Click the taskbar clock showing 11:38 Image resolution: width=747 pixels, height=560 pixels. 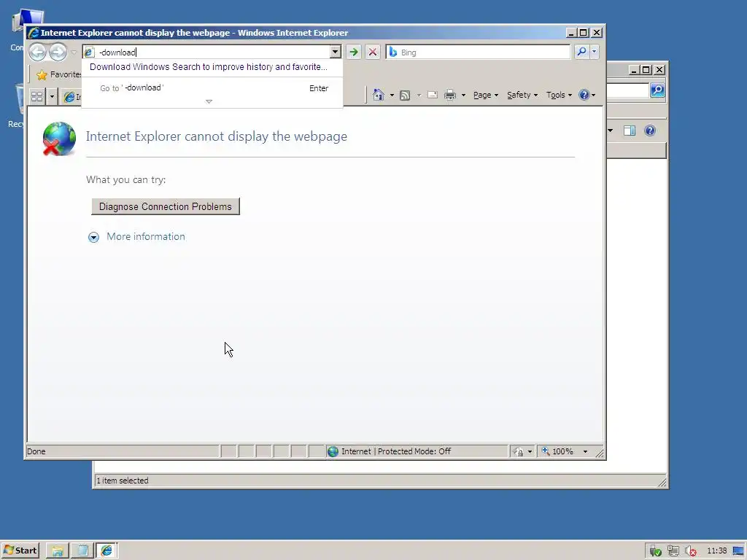click(x=716, y=551)
